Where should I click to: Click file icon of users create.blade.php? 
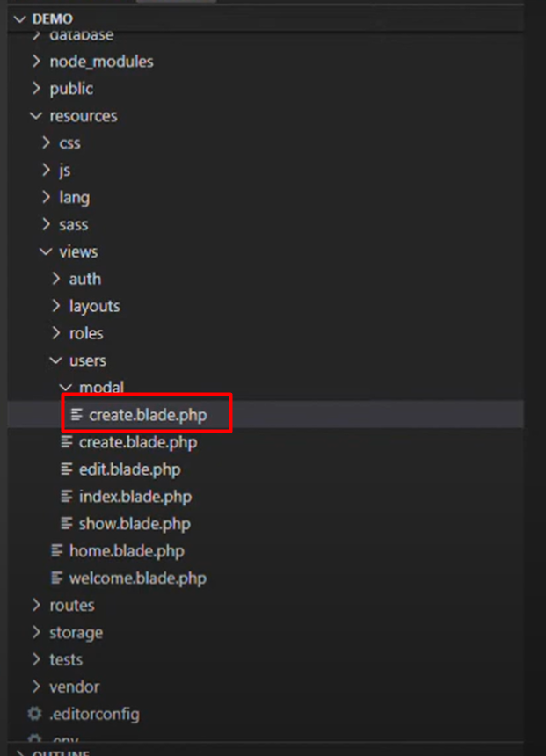pyautogui.click(x=67, y=441)
